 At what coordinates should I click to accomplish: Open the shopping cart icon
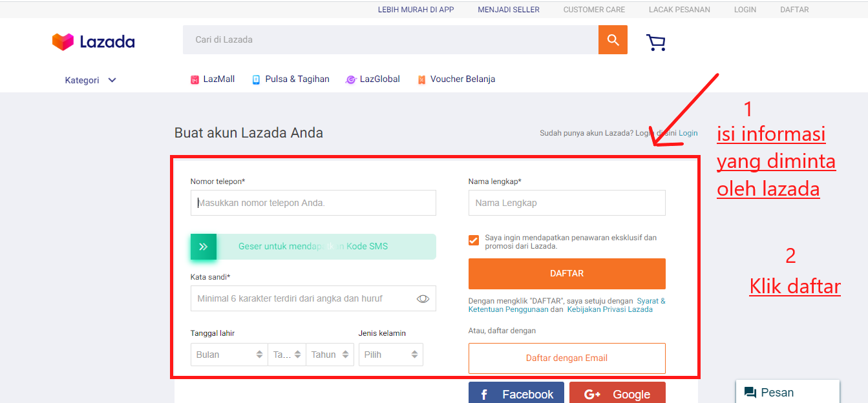pos(655,43)
